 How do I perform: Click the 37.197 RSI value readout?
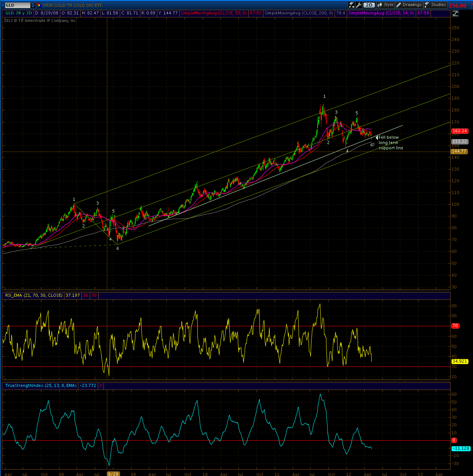pyautogui.click(x=72, y=295)
